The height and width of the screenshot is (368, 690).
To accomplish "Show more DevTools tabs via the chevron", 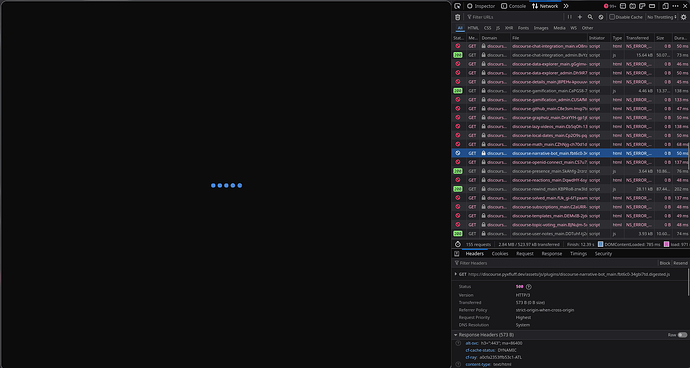I will 566,6.
